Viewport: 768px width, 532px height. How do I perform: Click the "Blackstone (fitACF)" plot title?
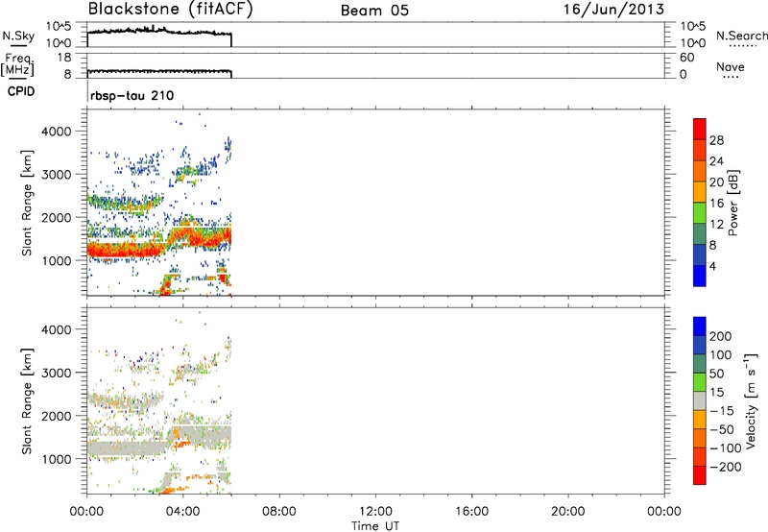pos(170,10)
